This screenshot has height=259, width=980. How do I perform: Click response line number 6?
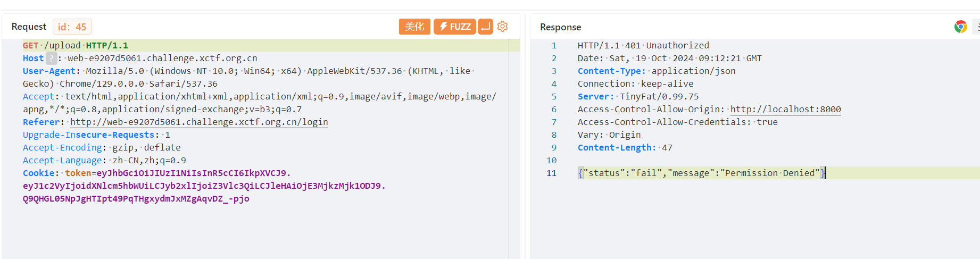pyautogui.click(x=554, y=109)
